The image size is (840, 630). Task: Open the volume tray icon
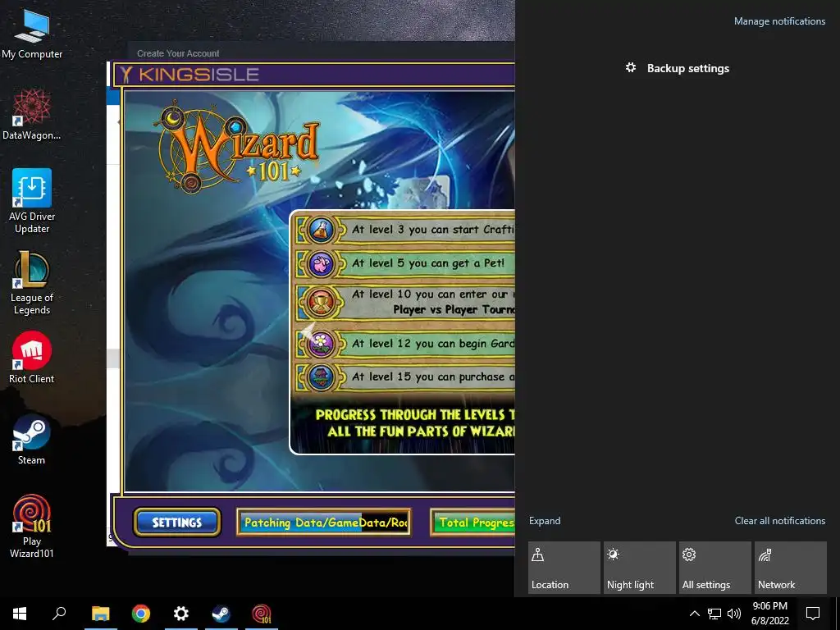[734, 614]
